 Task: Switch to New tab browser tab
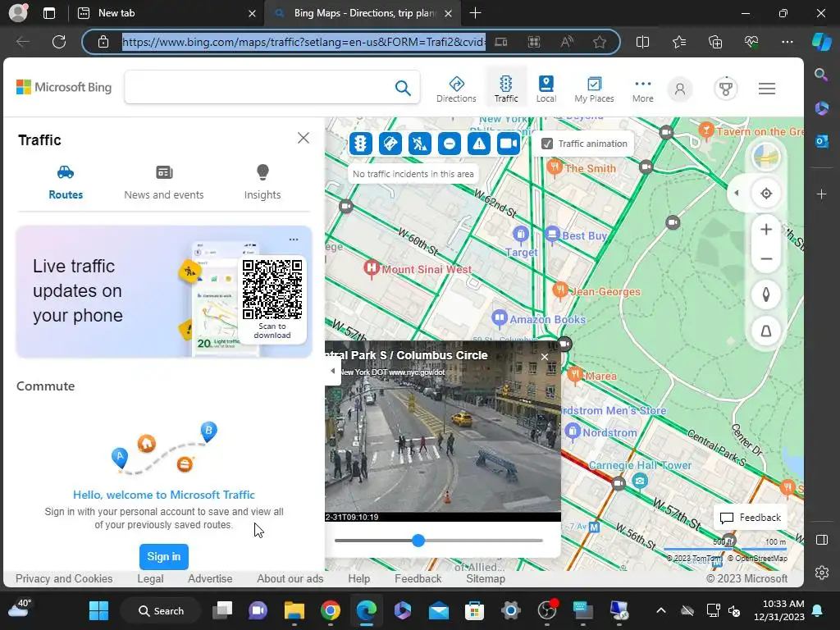coord(166,13)
